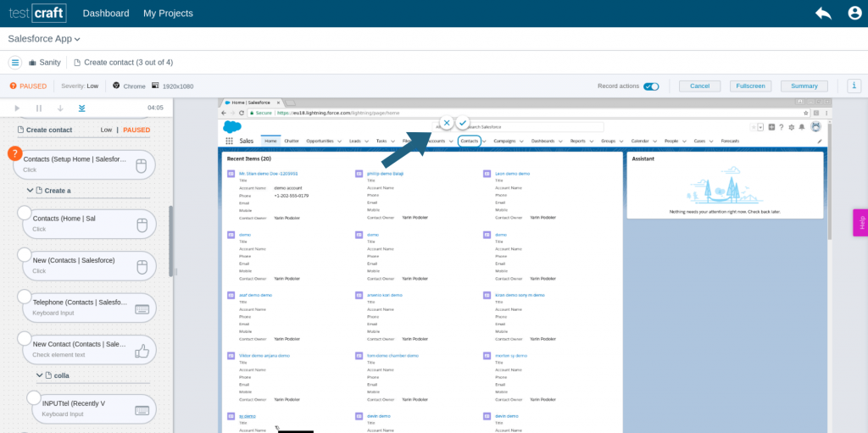Viewport: 868px width, 433px height.
Task: Collapse the colla group chevron
Action: pos(40,375)
